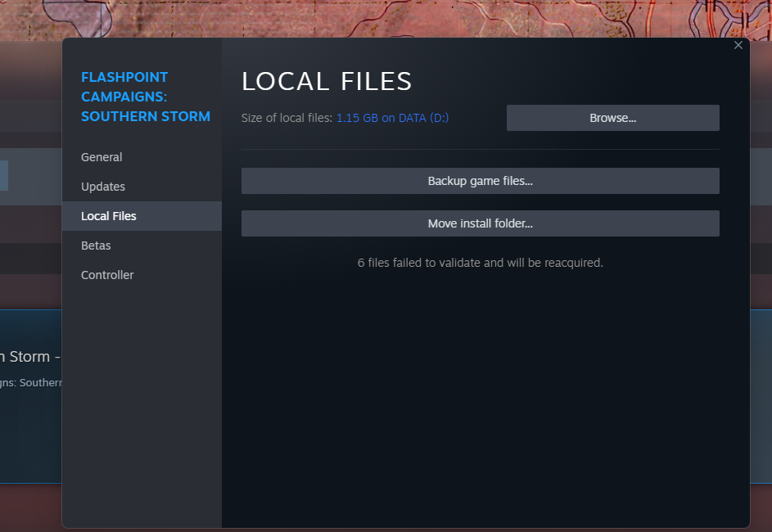Click the '6 files failed to validate' message

tap(480, 263)
